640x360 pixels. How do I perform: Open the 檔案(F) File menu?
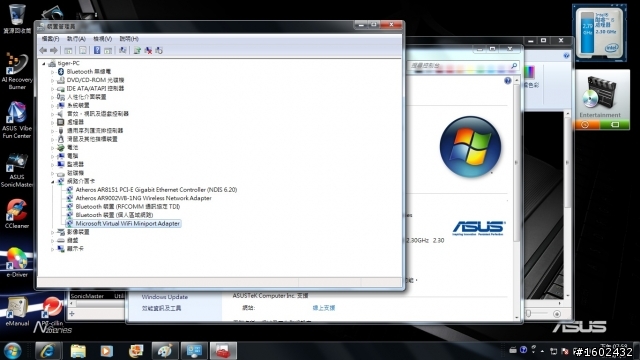(x=51, y=39)
